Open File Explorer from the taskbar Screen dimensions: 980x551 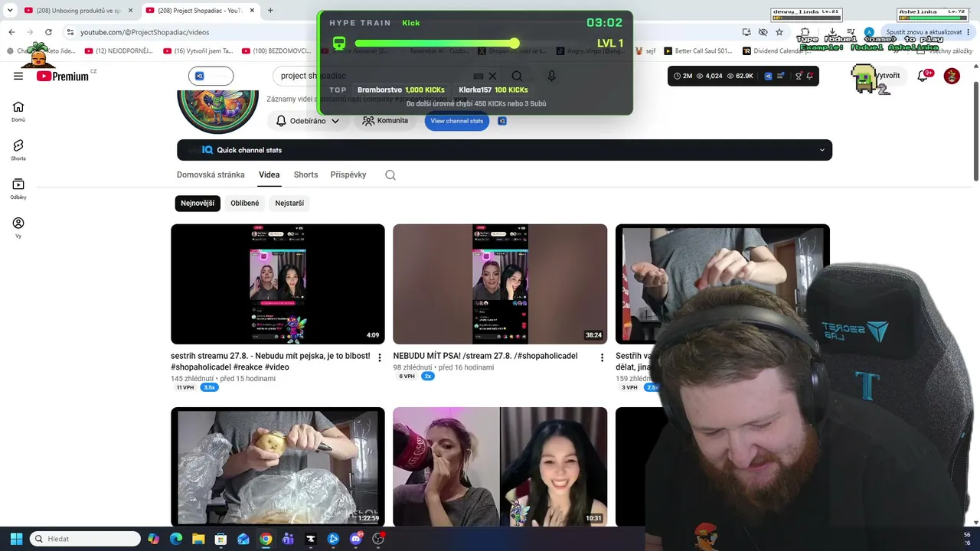coord(198,539)
